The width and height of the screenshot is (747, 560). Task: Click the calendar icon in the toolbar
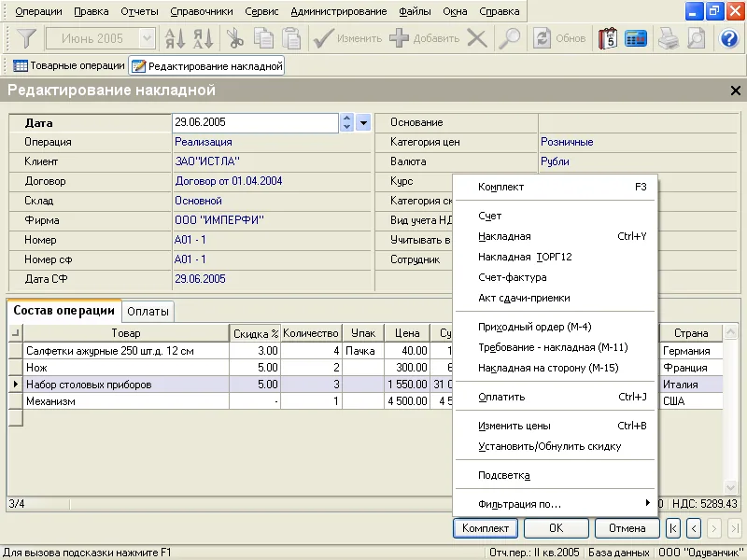coord(608,38)
